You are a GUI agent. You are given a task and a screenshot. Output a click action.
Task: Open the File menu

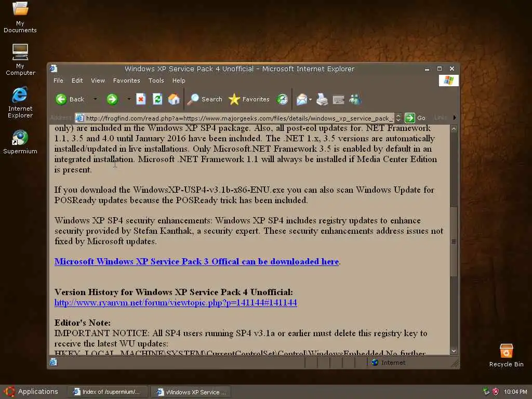[58, 81]
